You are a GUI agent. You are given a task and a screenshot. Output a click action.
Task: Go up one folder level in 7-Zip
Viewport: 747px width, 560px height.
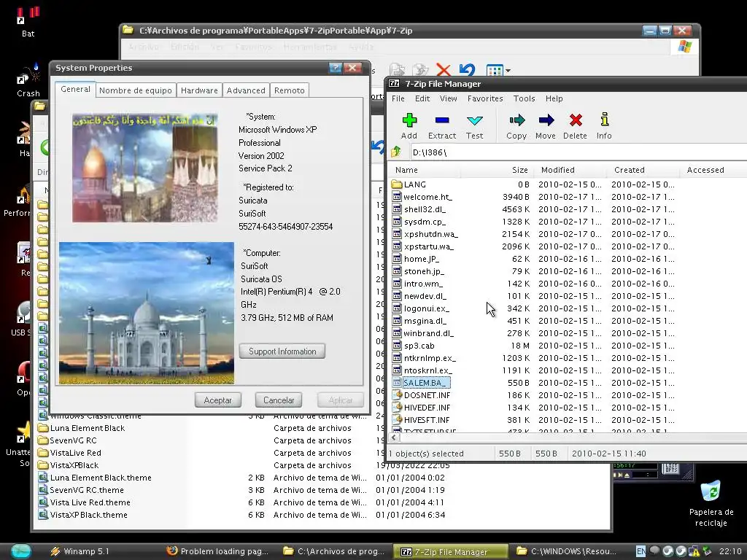[396, 152]
